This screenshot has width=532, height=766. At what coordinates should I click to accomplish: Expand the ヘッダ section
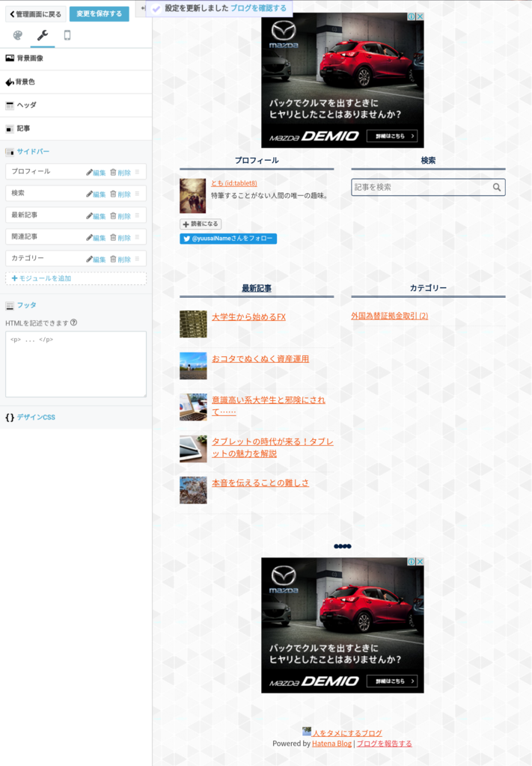click(76, 105)
